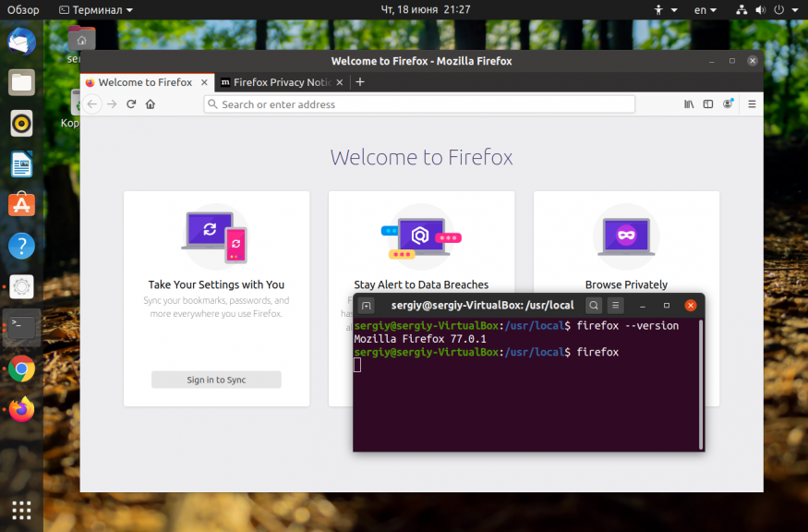808x532 pixels.
Task: Go back with Firefox back arrow
Action: pos(92,104)
